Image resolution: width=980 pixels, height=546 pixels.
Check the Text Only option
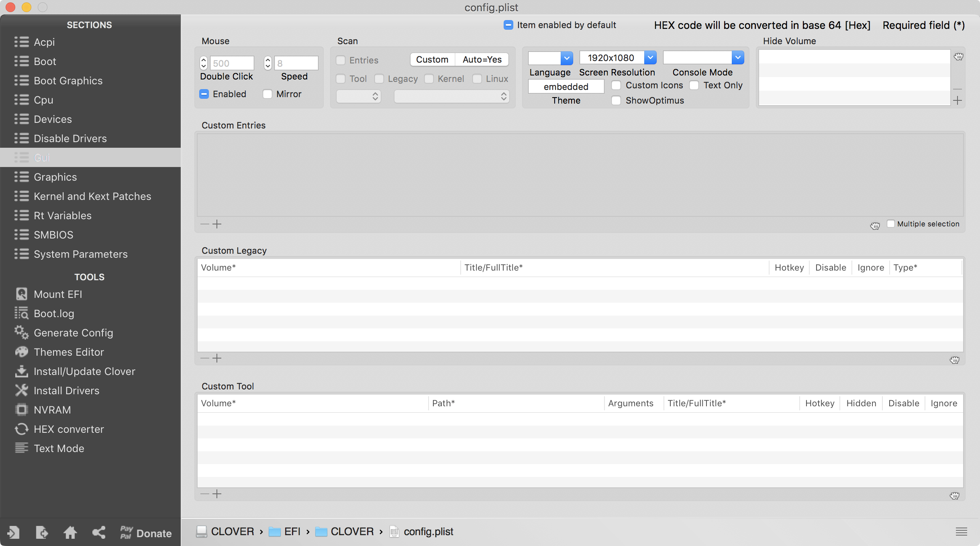(694, 85)
